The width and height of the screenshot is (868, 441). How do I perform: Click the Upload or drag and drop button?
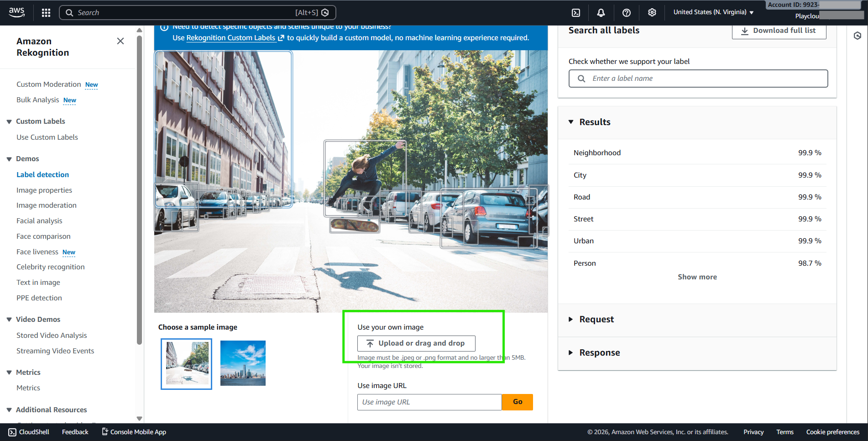pos(416,343)
